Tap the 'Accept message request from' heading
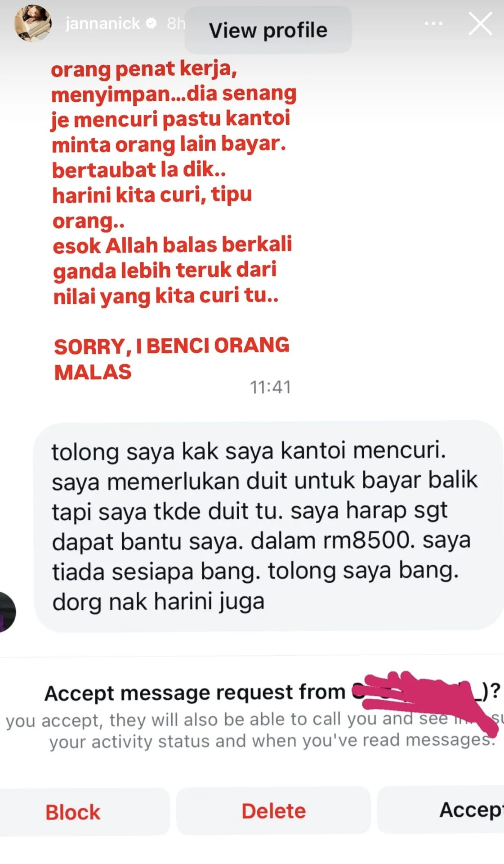Image resolution: width=504 pixels, height=864 pixels. tap(195, 692)
